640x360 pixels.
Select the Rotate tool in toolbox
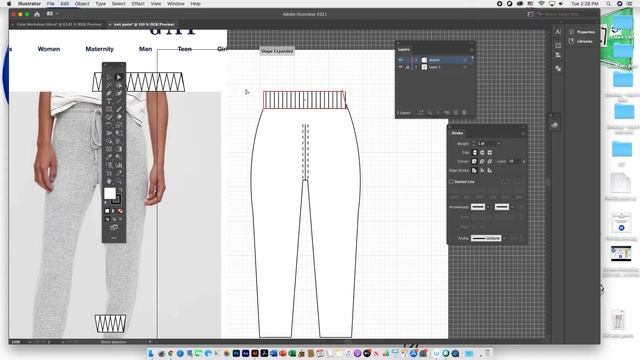pos(109,124)
